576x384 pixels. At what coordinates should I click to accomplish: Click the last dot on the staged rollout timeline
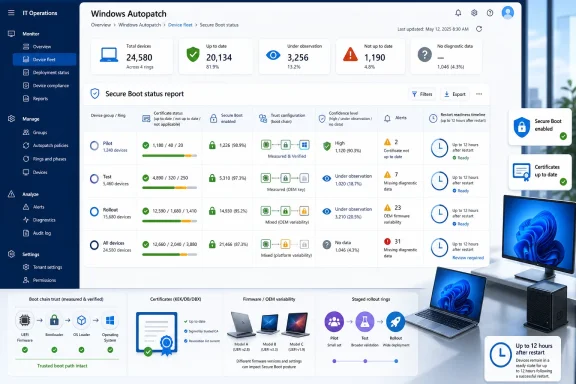pyautogui.click(x=396, y=361)
